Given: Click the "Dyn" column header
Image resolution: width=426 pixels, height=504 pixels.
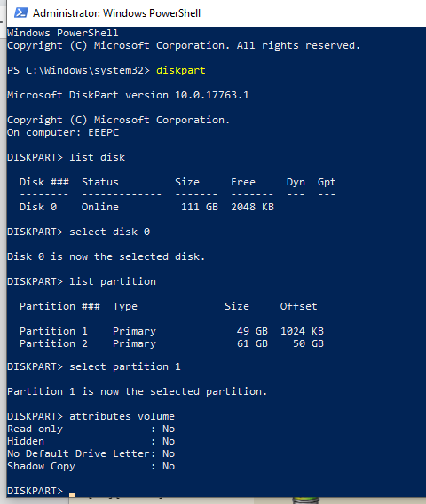Looking at the screenshot, I should (296, 182).
